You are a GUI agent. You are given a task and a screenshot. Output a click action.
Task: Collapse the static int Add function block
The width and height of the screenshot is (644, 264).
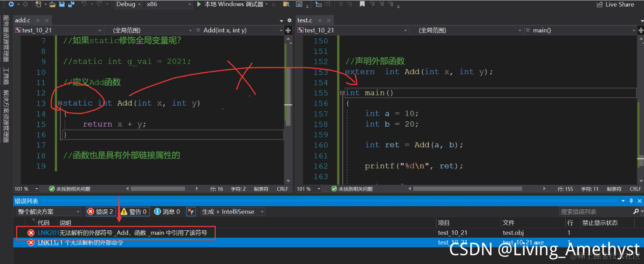[x=60, y=103]
